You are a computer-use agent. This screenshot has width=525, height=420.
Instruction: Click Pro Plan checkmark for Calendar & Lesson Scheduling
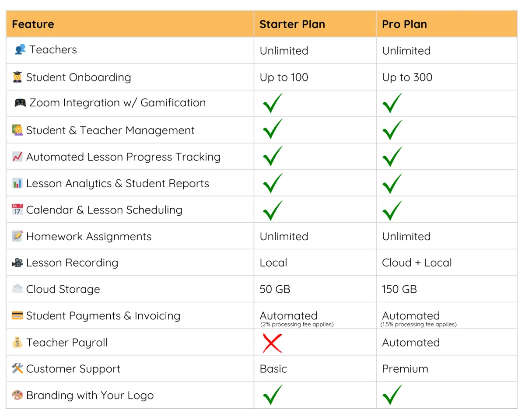[392, 210]
